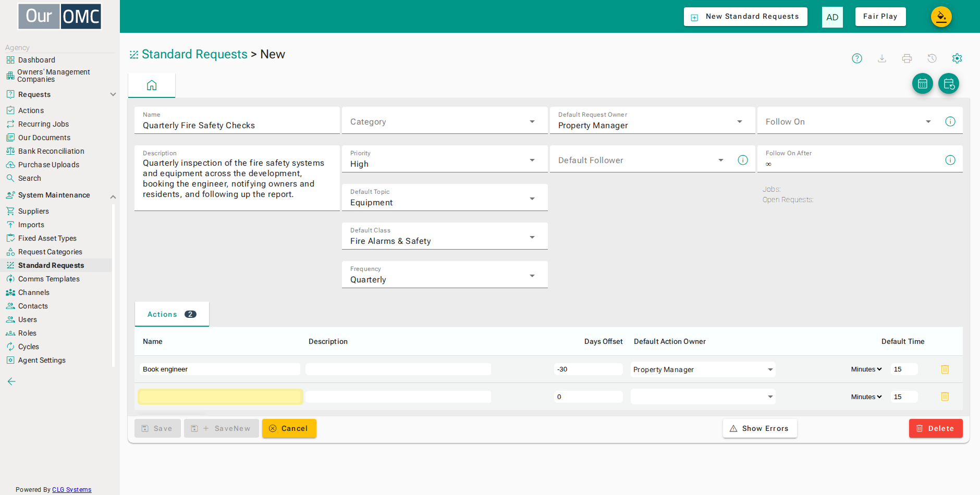Open the Follow On After info icon
Image resolution: width=980 pixels, height=495 pixels.
[950, 160]
